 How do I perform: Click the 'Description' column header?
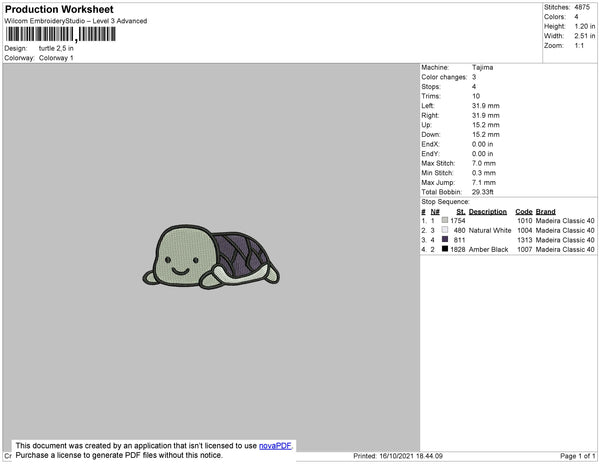(488, 212)
